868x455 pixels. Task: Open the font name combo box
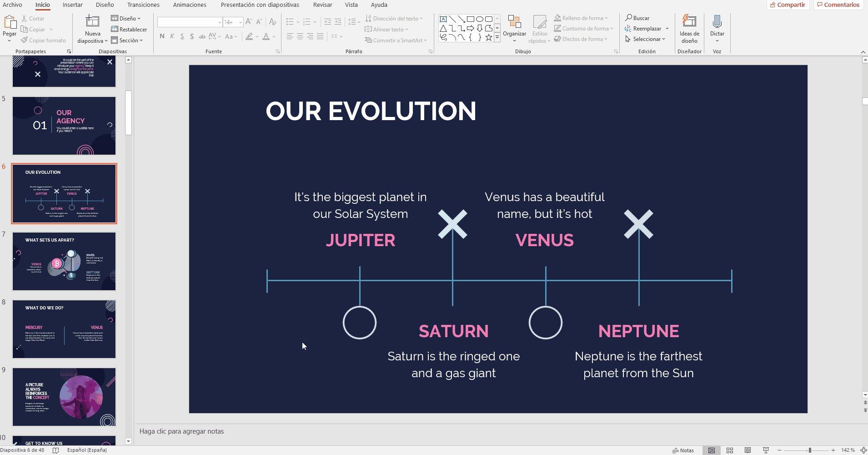(x=190, y=22)
